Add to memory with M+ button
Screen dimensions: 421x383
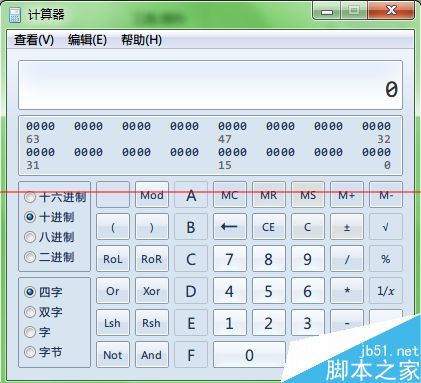[347, 195]
